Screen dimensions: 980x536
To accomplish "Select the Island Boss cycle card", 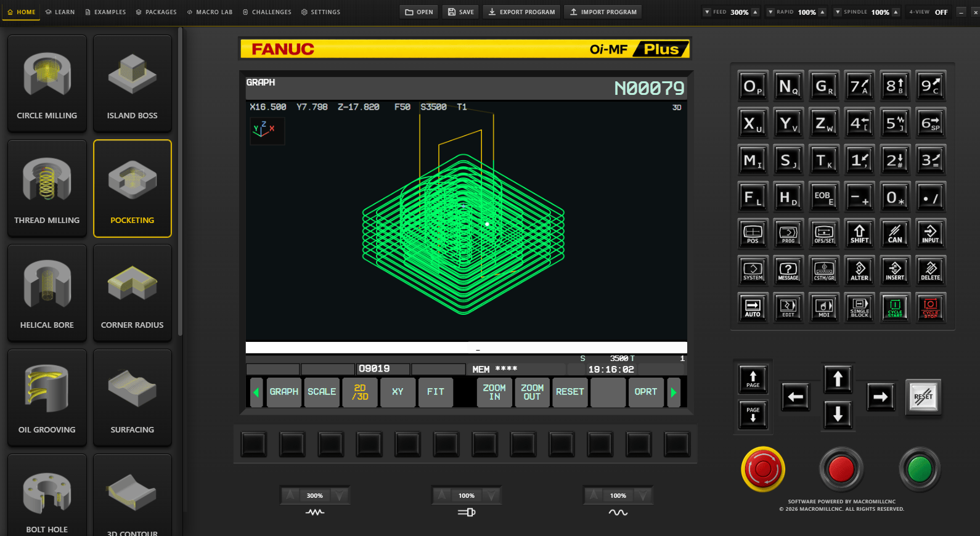I will pyautogui.click(x=133, y=84).
